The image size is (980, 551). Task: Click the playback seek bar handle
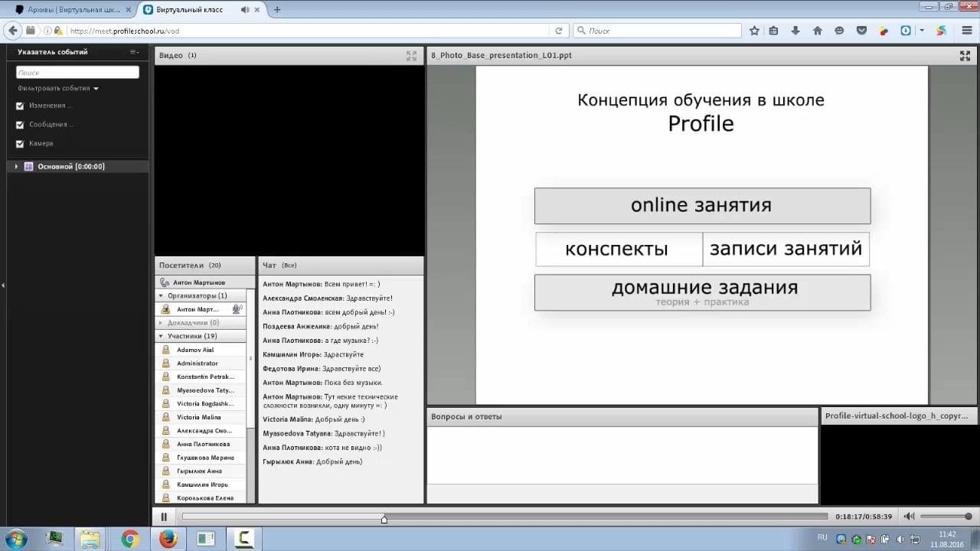[x=384, y=520]
